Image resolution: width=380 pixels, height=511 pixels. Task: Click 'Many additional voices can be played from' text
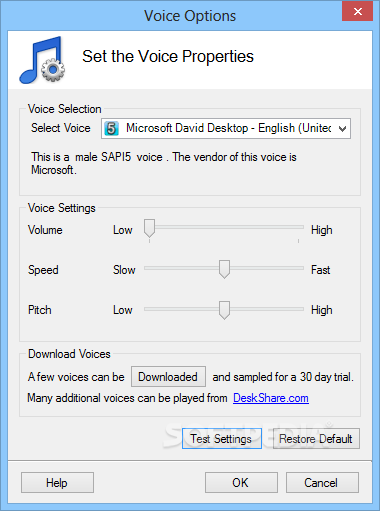pos(127,398)
